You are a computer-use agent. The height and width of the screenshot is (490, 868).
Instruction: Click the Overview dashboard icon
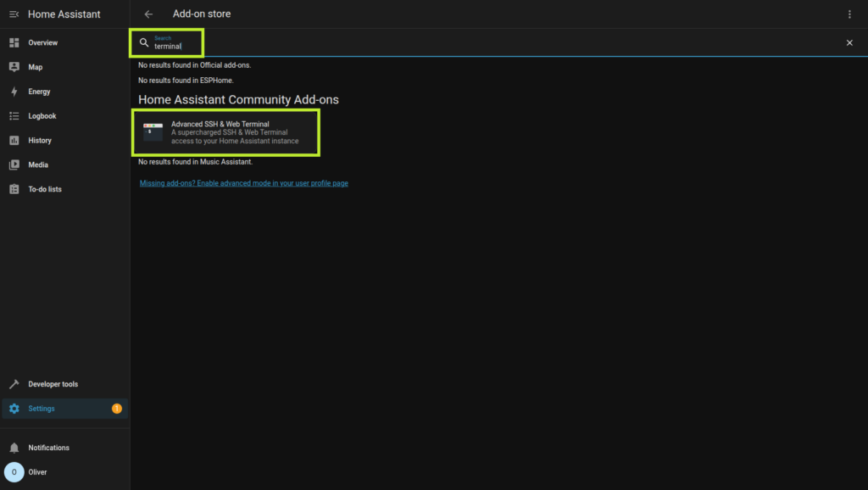[x=14, y=42]
